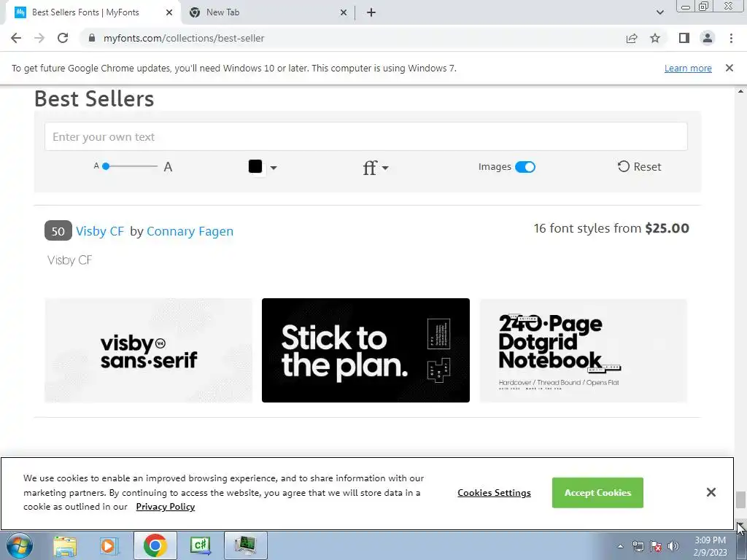
Task: Click the vertical scrollbar thumb
Action: [740, 500]
